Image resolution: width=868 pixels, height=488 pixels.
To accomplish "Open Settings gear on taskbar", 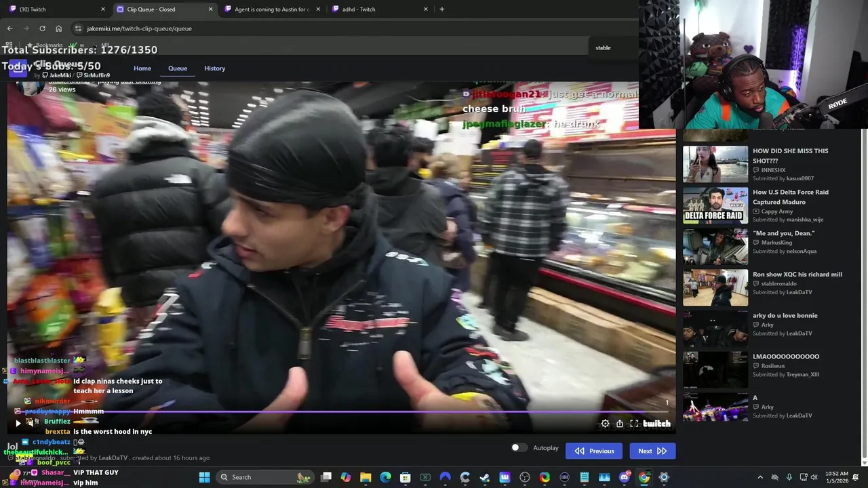I will click(664, 477).
